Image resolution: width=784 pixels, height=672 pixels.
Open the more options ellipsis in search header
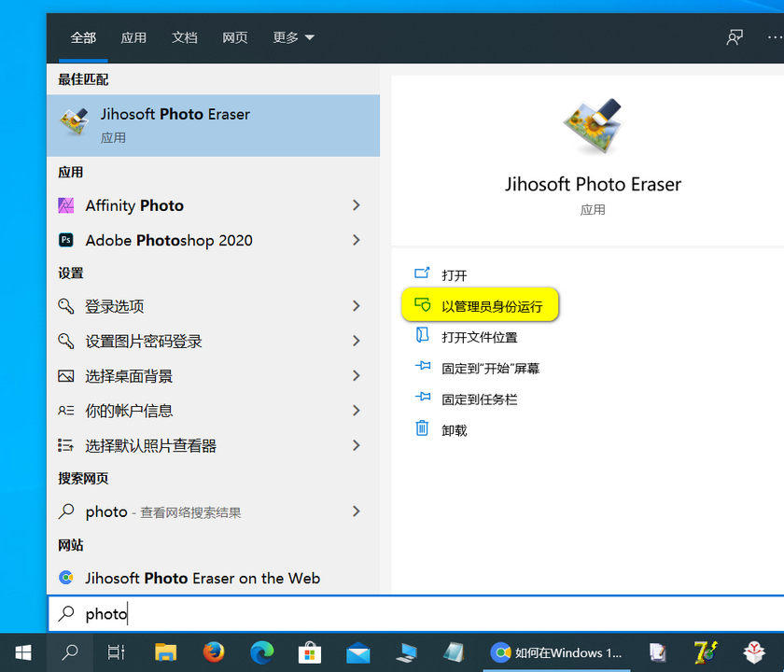point(775,37)
